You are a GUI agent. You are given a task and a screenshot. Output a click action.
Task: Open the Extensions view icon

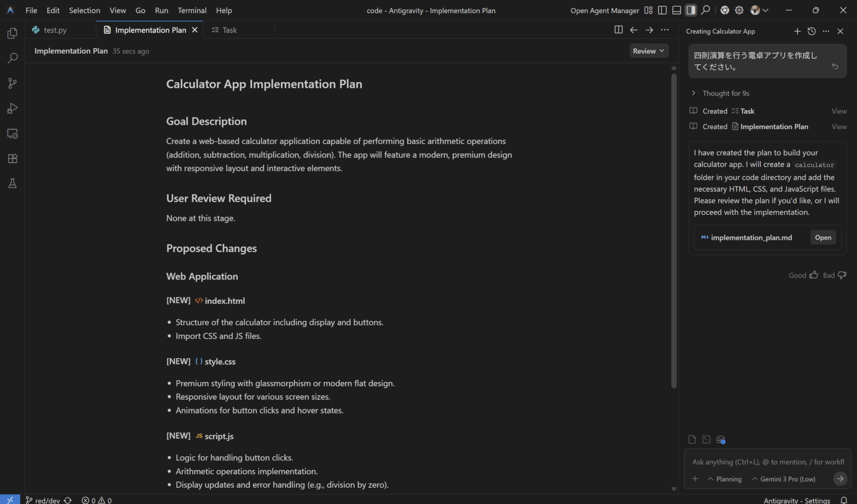tap(12, 159)
